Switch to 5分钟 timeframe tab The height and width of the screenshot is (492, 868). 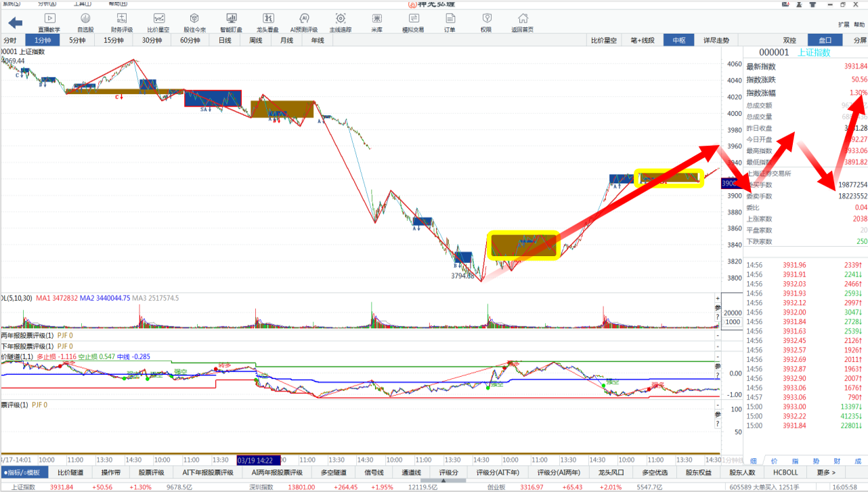coord(77,40)
